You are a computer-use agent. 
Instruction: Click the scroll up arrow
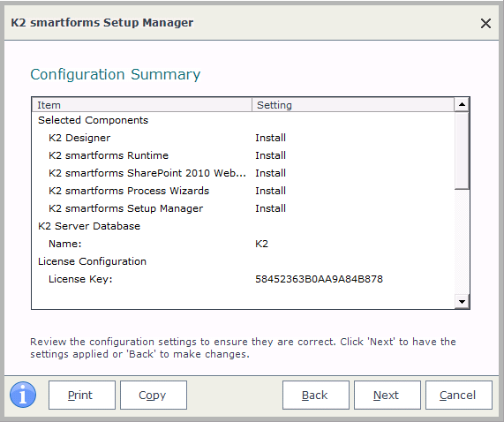click(462, 104)
